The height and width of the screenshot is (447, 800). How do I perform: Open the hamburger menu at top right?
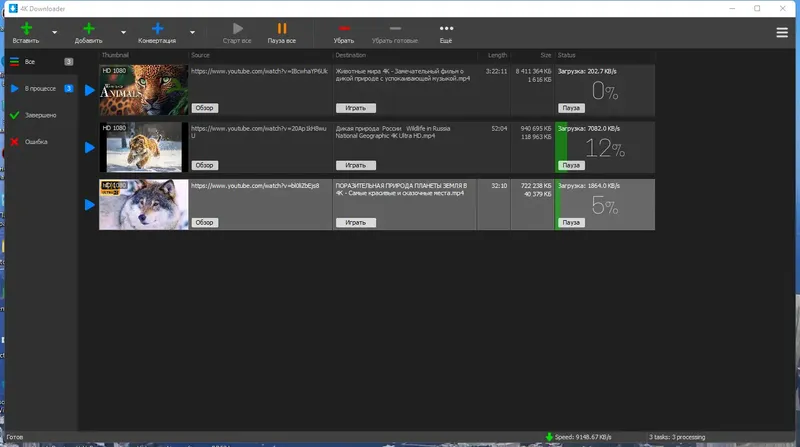782,33
